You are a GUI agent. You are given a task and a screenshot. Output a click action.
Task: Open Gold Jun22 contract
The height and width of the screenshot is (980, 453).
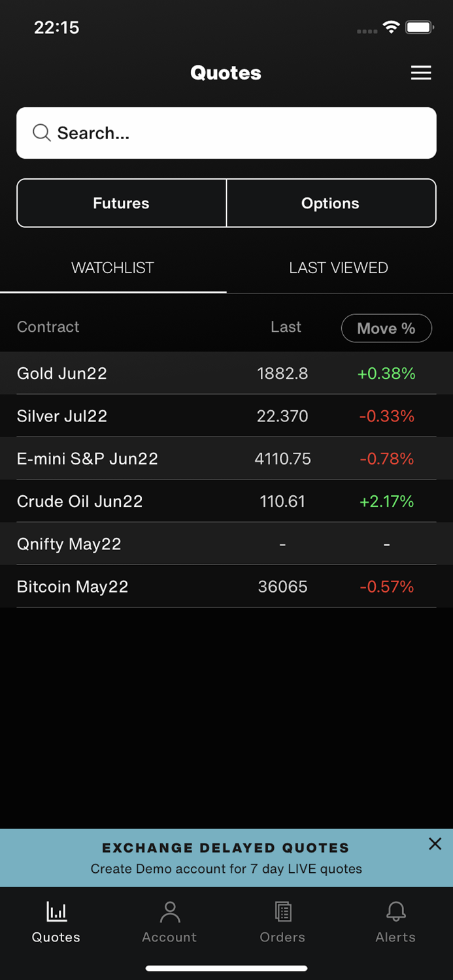pyautogui.click(x=62, y=373)
